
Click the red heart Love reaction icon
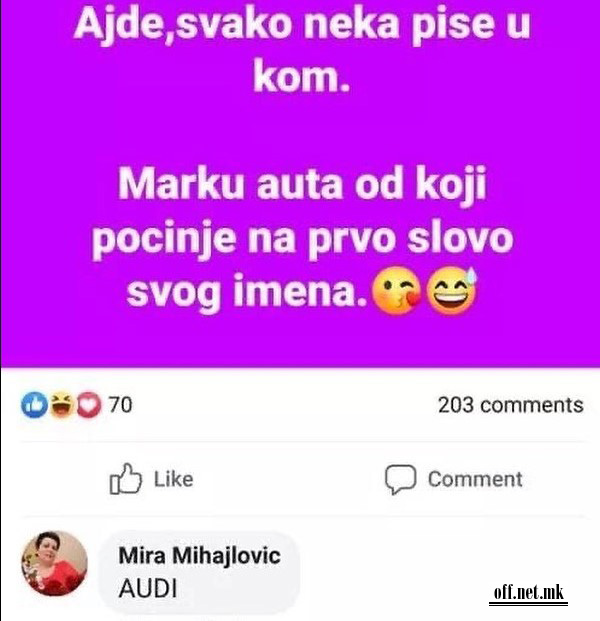coord(89,405)
